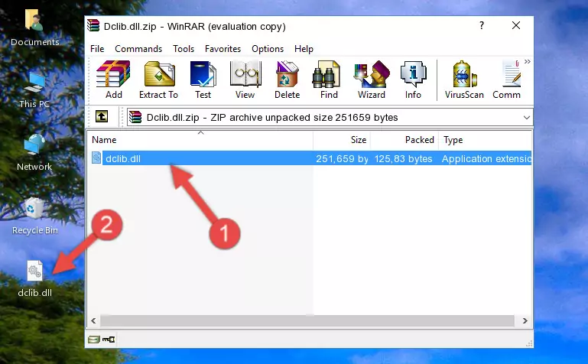Open the File menu
The image size is (588, 364).
pos(97,49)
